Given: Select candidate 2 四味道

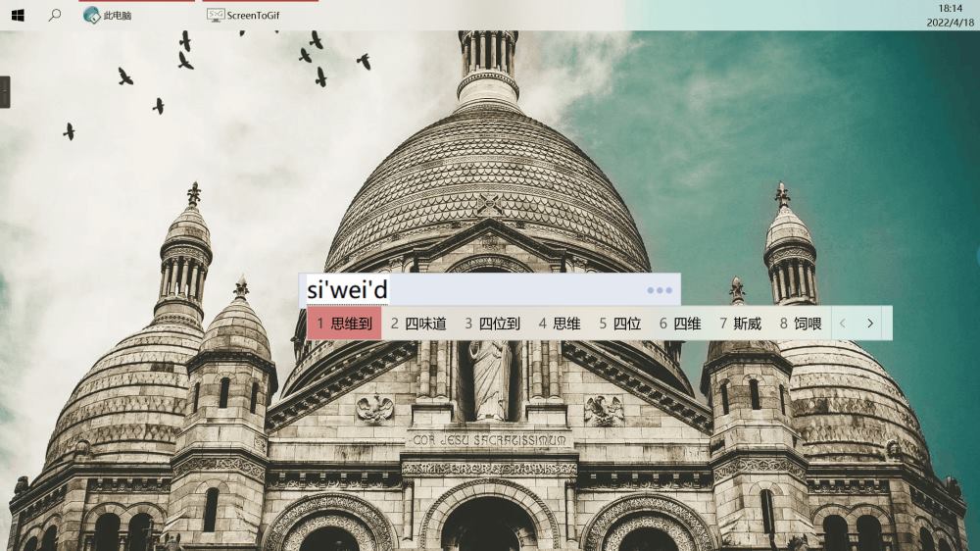Looking at the screenshot, I should point(418,323).
